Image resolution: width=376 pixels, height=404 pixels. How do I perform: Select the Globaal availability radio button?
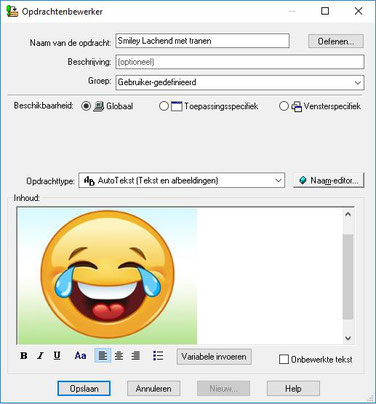(x=86, y=106)
